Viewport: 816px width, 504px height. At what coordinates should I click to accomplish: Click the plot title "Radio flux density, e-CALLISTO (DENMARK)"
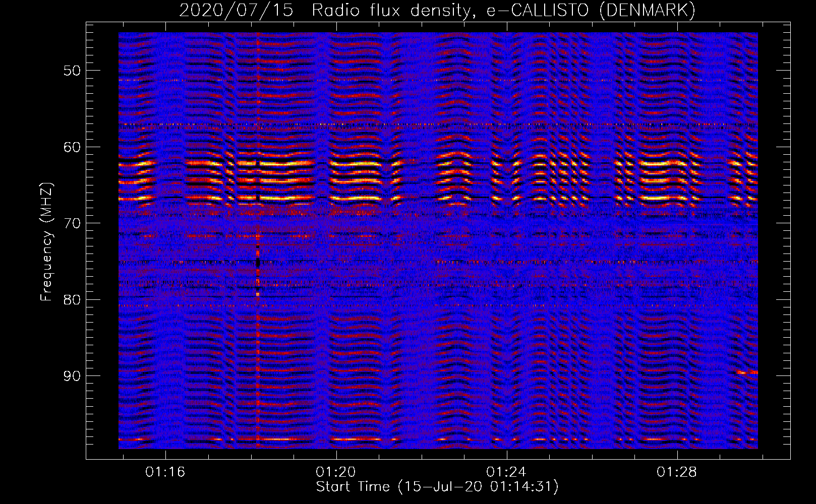[503, 11]
